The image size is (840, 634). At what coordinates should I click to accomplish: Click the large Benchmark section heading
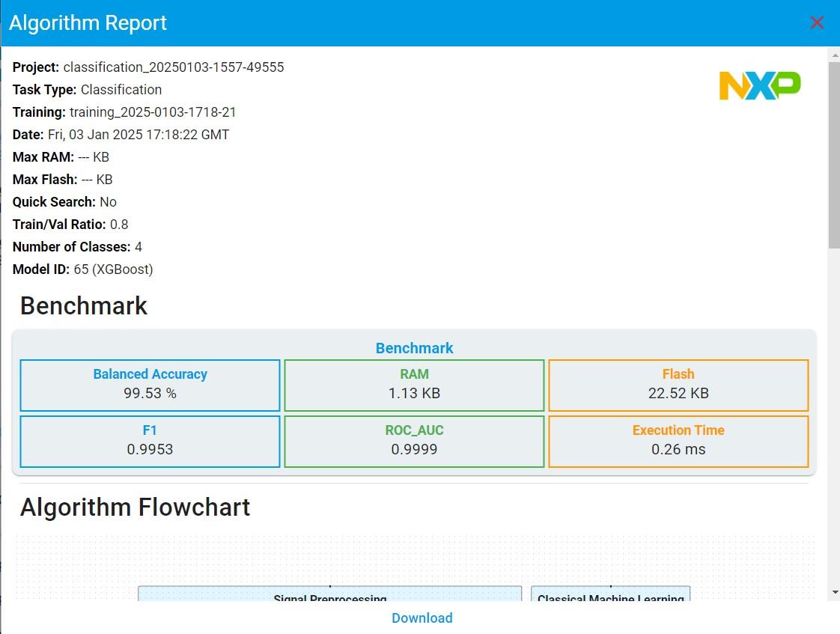click(84, 305)
